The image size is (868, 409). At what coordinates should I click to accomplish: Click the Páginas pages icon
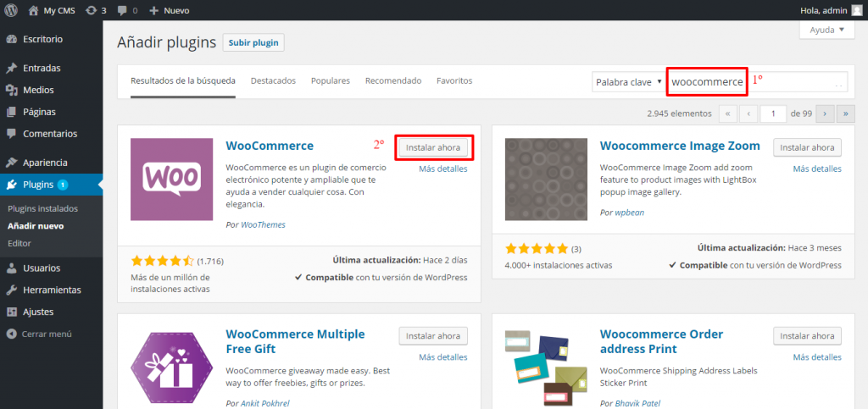point(11,112)
